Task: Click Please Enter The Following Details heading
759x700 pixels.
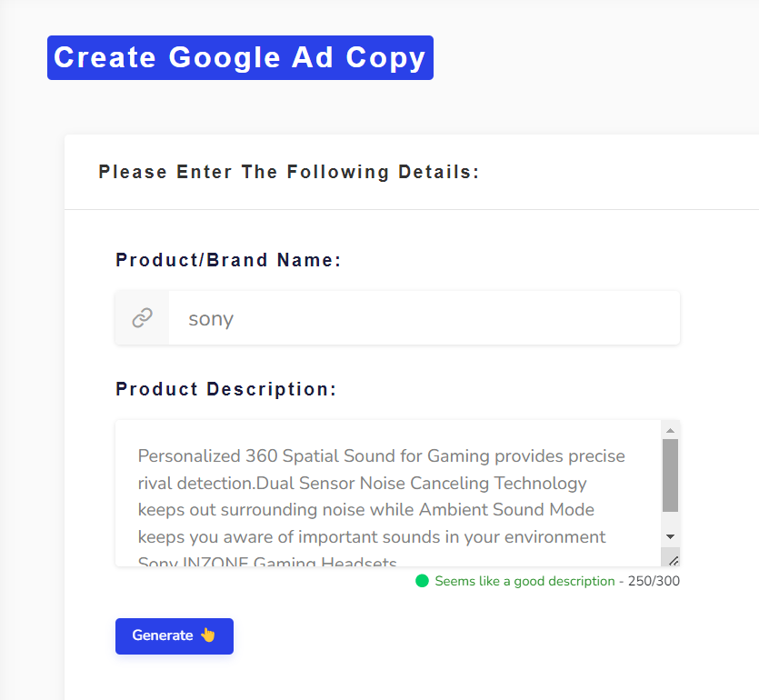Action: tap(288, 172)
